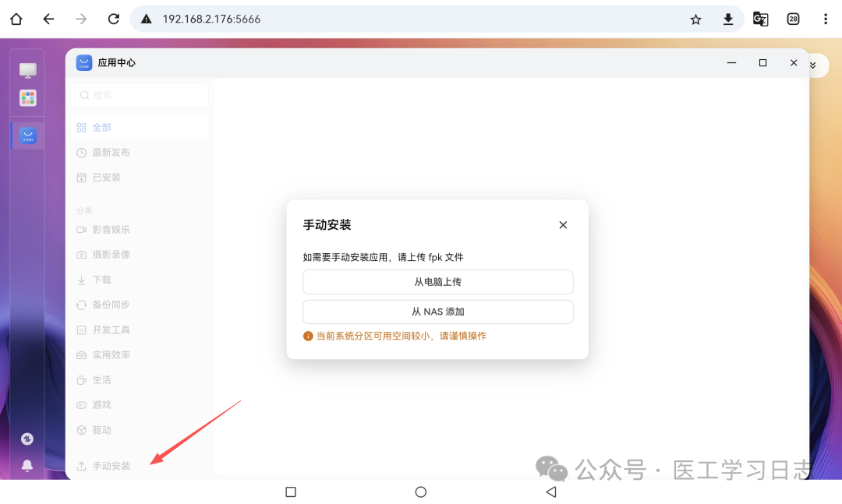Click the app search input field
Viewport: 842px width, 504px height.
tap(139, 94)
